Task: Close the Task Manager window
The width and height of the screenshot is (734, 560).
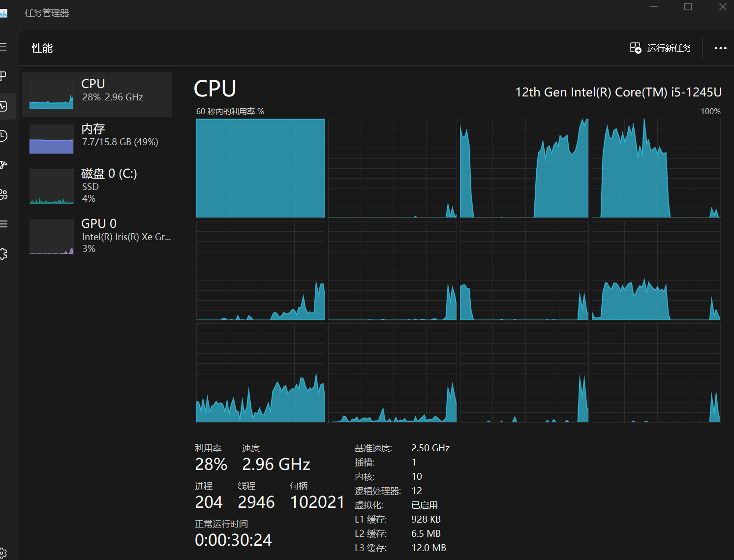Action: [x=723, y=6]
